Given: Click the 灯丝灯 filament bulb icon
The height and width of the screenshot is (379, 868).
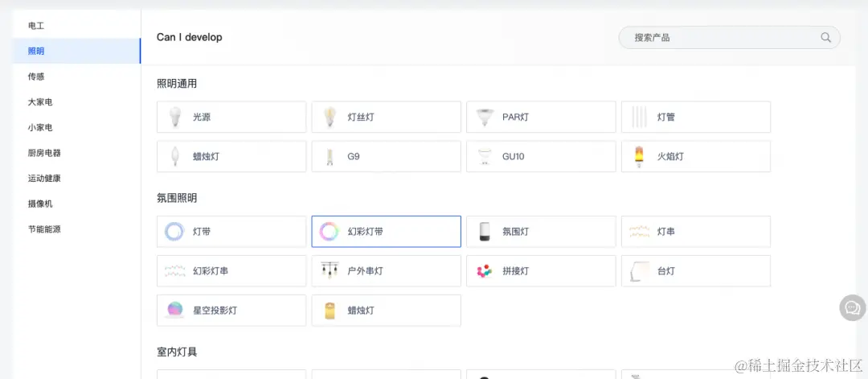Looking at the screenshot, I should pyautogui.click(x=329, y=117).
